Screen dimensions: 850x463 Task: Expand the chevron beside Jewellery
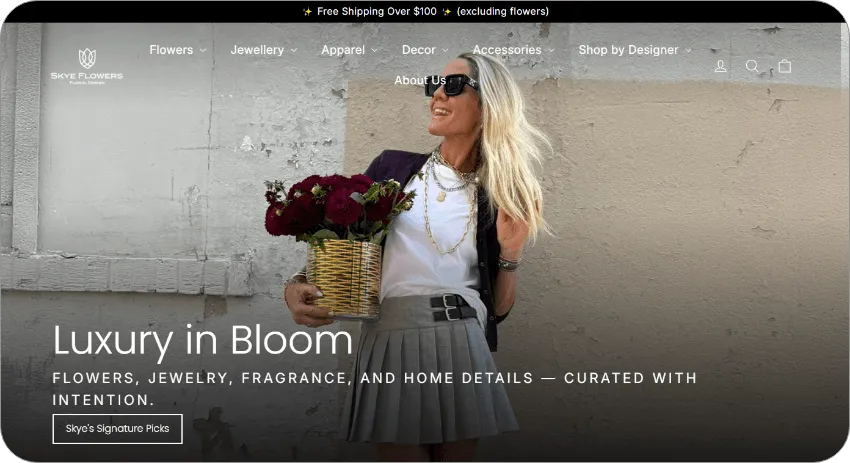pos(294,50)
